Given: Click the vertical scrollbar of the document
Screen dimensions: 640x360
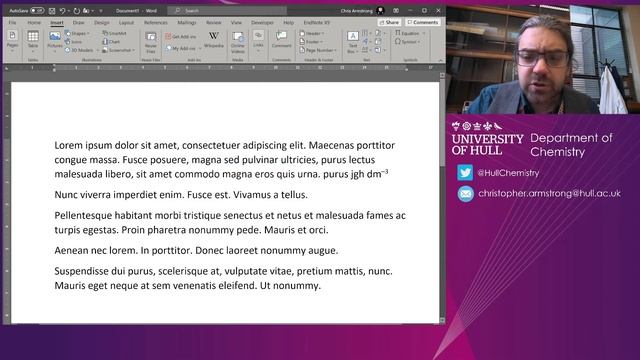Looking at the screenshot, I should pos(442,198).
